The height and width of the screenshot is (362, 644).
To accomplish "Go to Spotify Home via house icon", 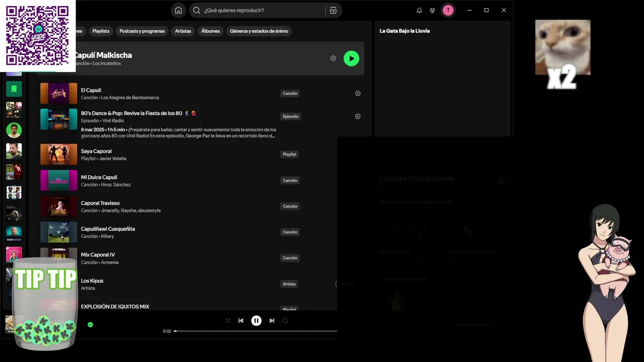I will [178, 11].
